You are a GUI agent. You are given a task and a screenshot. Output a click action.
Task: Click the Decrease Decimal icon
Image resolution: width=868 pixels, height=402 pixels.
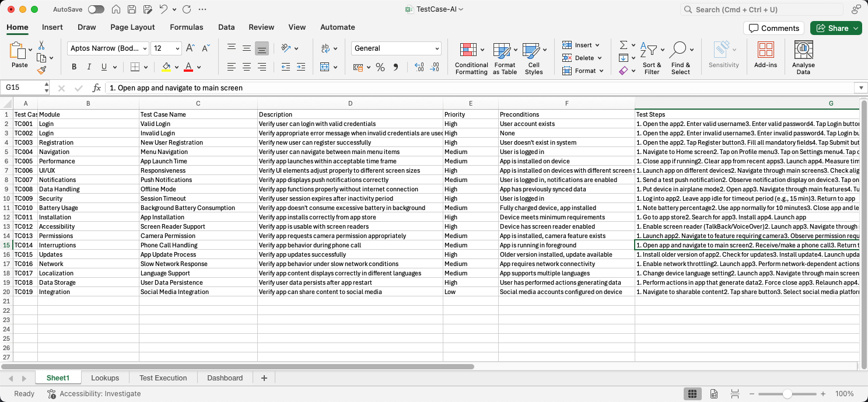[x=434, y=67]
